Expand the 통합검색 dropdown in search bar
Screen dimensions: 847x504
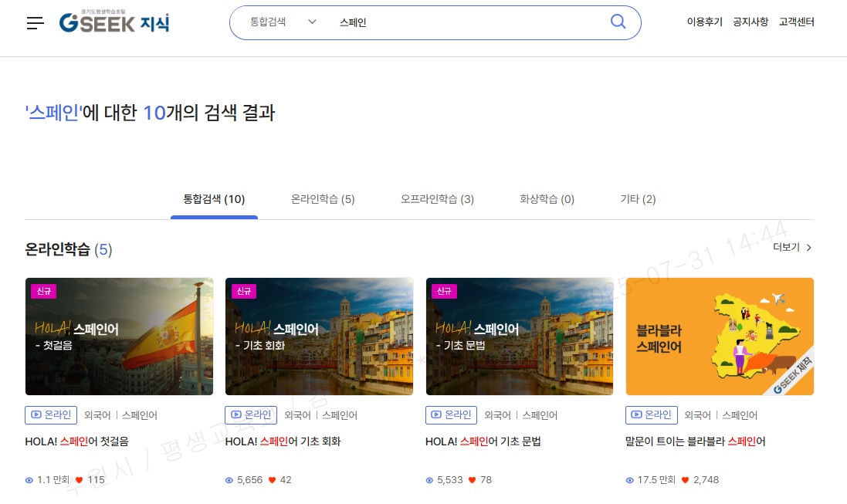point(283,22)
